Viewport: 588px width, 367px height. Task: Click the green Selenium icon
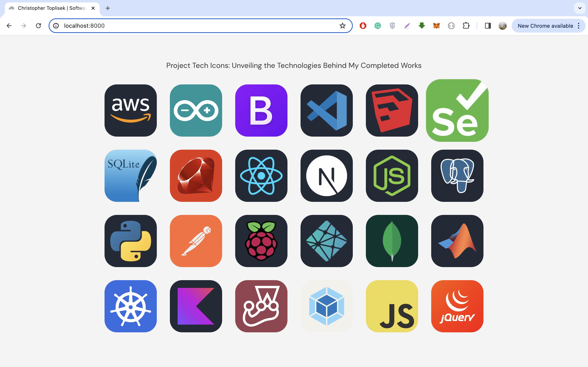click(x=457, y=111)
